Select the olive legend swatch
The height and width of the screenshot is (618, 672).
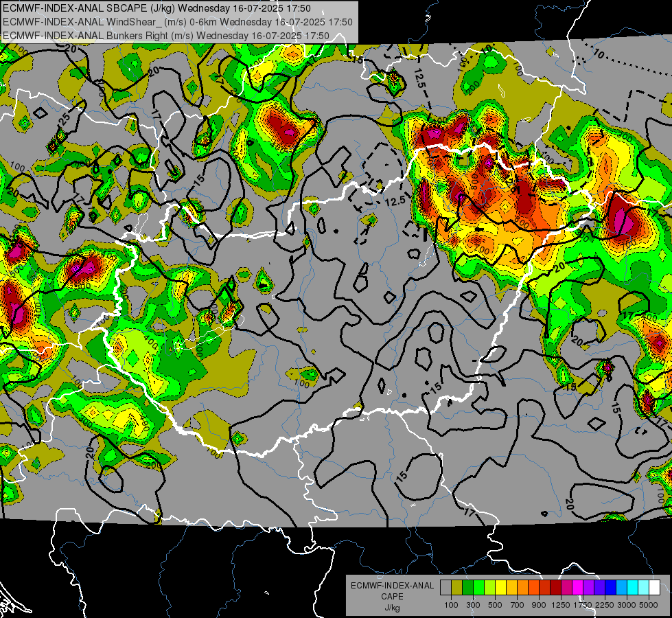[457, 588]
